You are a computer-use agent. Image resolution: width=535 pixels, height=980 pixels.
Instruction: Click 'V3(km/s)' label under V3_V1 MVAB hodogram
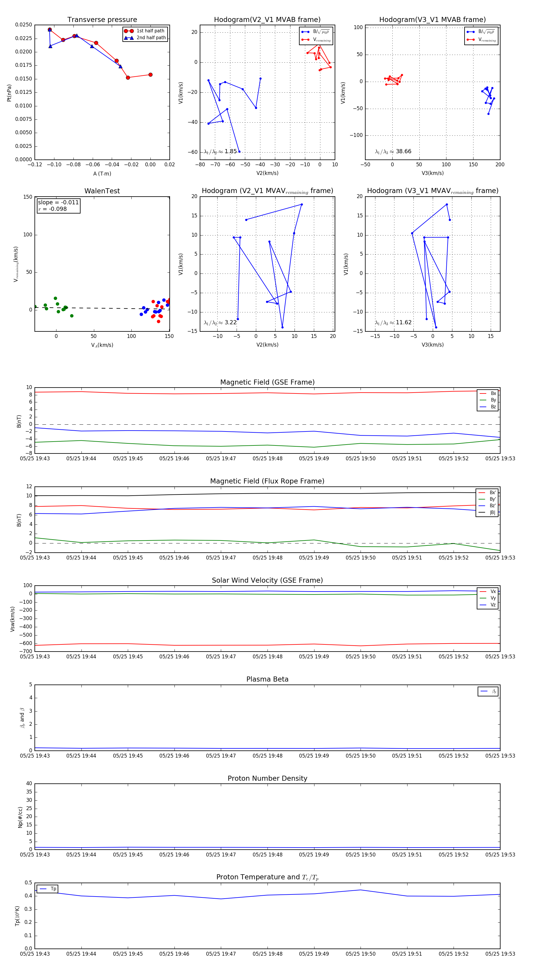pos(432,173)
